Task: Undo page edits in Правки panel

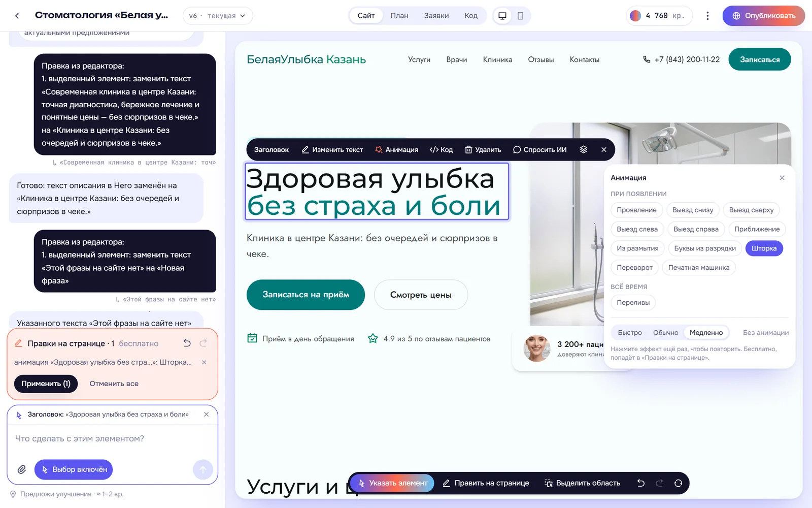Action: [187, 343]
